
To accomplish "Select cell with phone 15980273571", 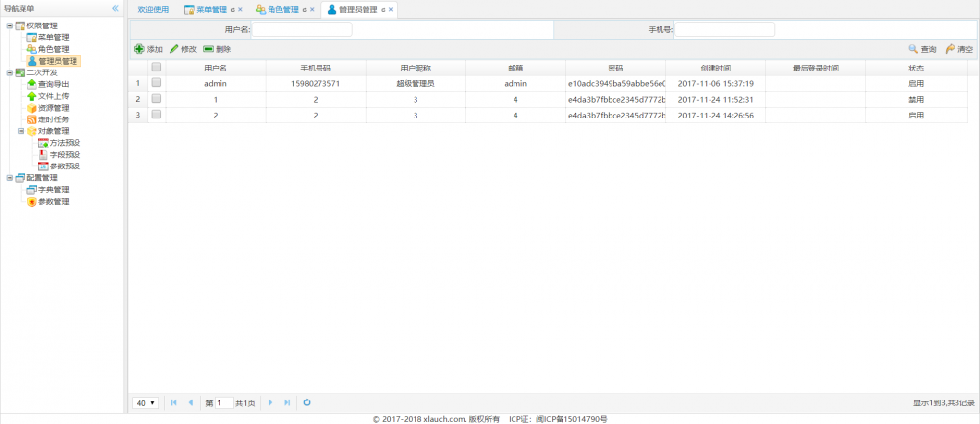I will pyautogui.click(x=316, y=83).
